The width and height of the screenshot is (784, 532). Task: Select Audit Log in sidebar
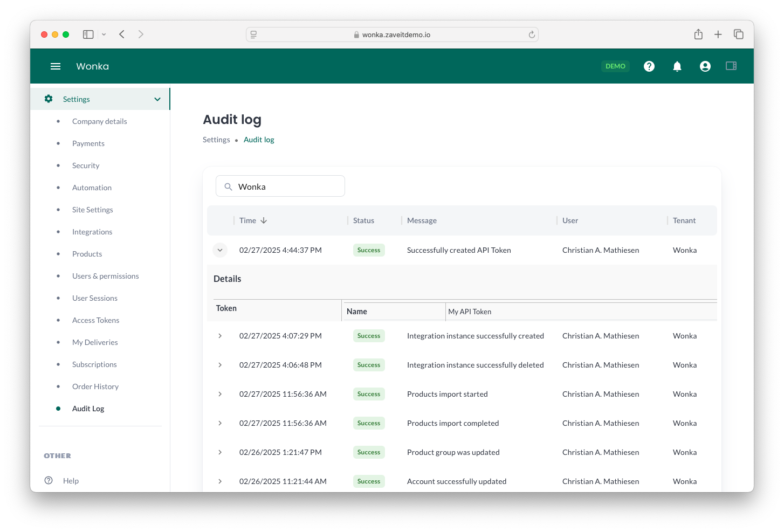pos(88,409)
